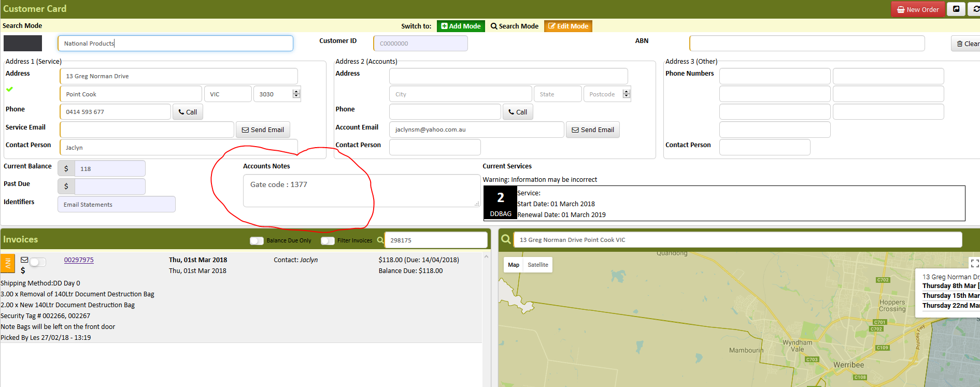980x387 pixels.
Task: Adjust the Address 2 Postcode stepper arrows
Action: pyautogui.click(x=627, y=94)
